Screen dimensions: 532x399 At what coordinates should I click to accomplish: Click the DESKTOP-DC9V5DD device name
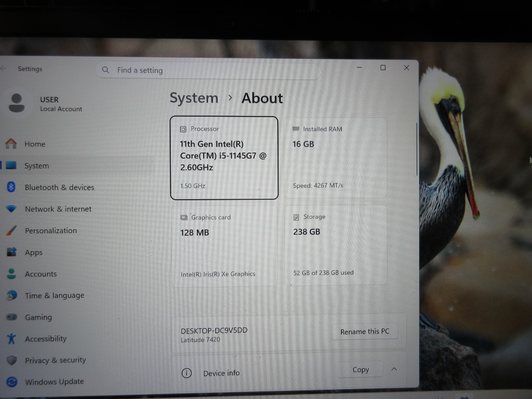pyautogui.click(x=214, y=331)
